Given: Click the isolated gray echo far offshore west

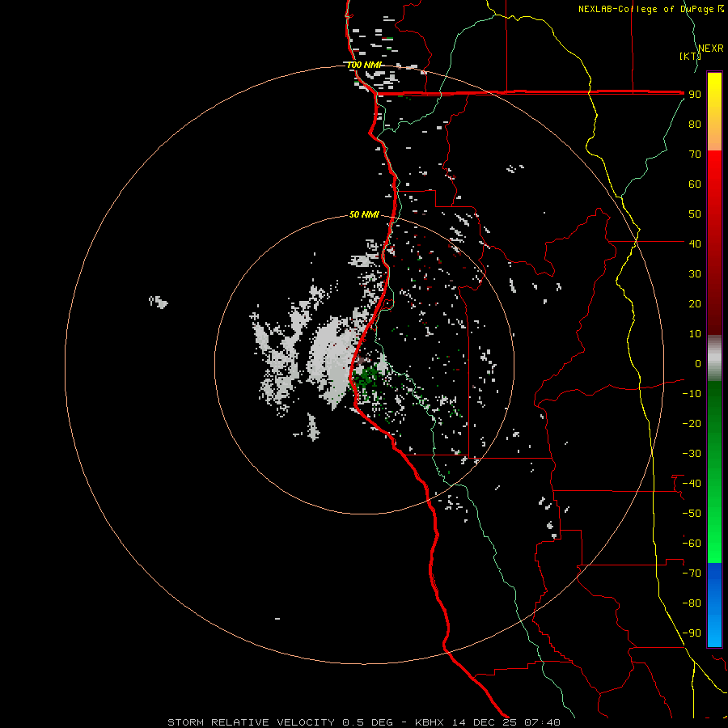Looking at the screenshot, I should (x=159, y=302).
